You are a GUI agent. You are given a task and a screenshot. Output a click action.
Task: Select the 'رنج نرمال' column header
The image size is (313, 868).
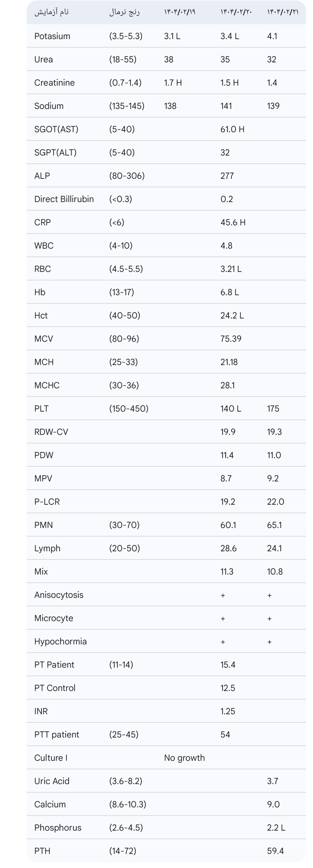(125, 12)
